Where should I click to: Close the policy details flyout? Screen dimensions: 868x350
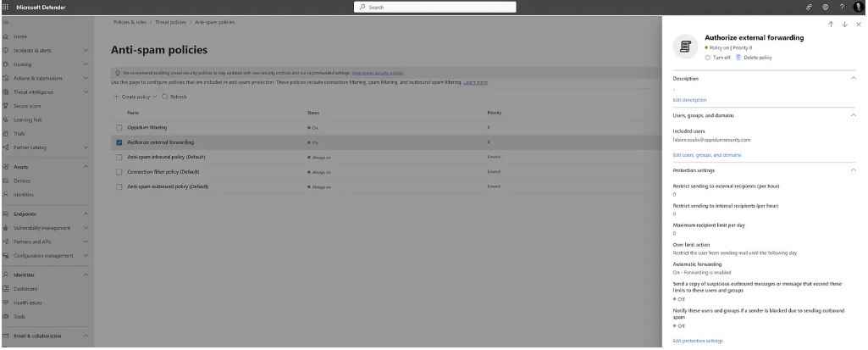coord(859,25)
